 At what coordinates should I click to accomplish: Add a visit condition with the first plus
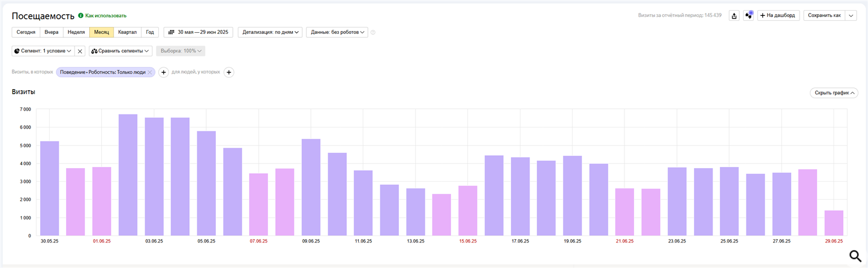(163, 72)
